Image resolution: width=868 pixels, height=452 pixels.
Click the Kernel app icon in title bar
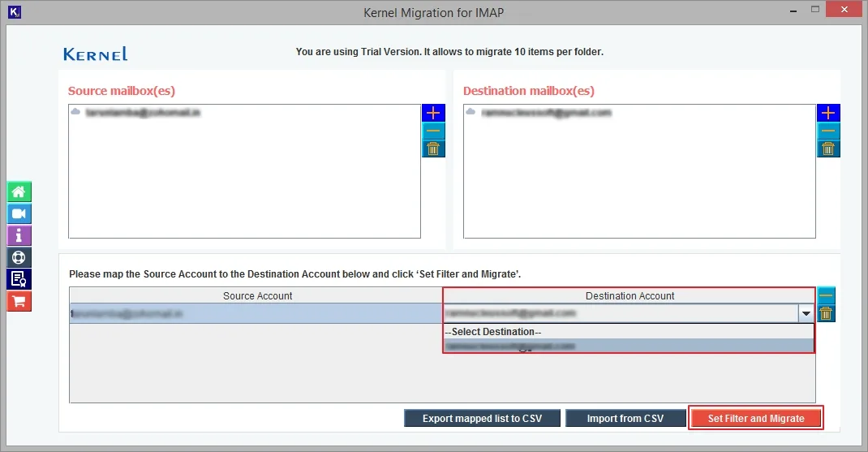click(x=15, y=11)
